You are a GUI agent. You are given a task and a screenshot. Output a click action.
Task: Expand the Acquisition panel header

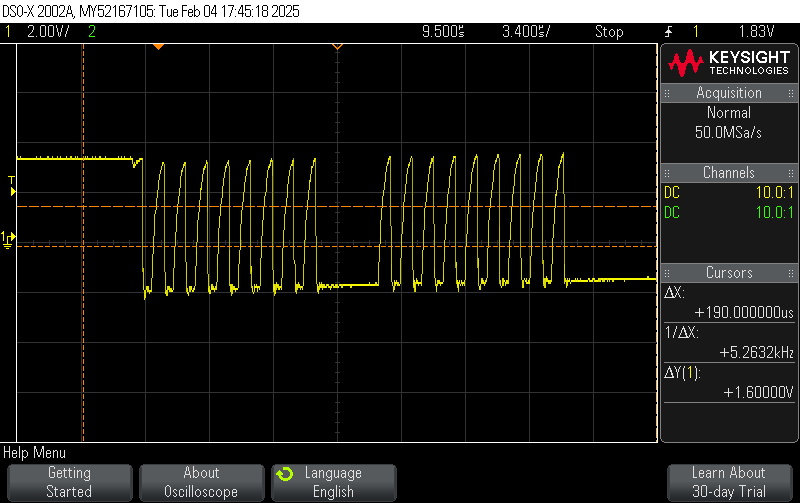coord(729,93)
